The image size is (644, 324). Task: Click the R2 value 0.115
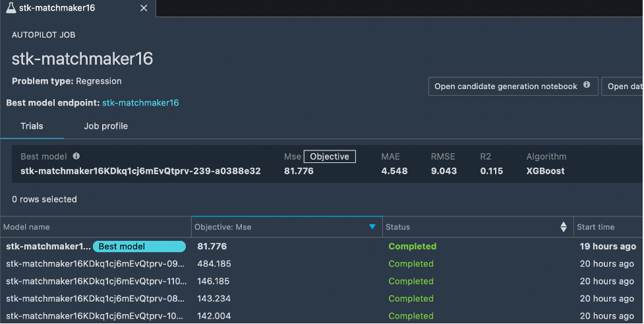(x=492, y=171)
